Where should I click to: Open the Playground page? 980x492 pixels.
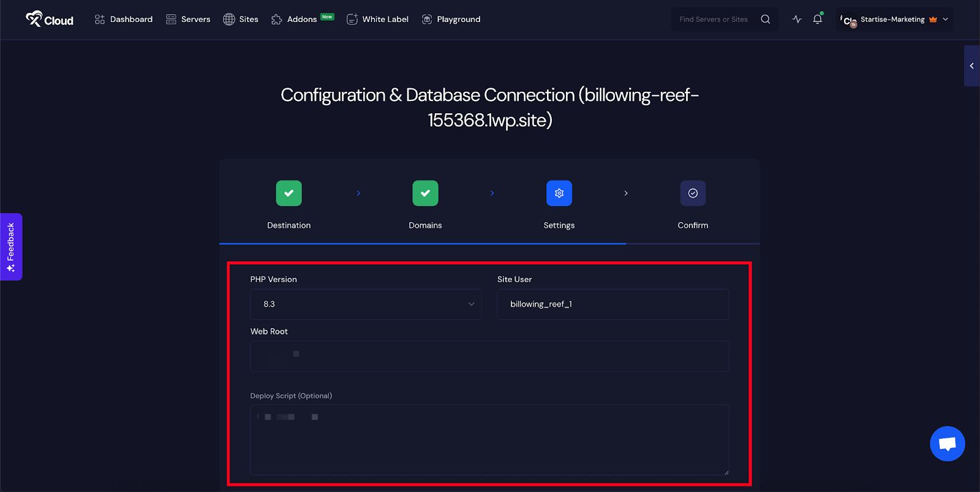[x=451, y=20]
